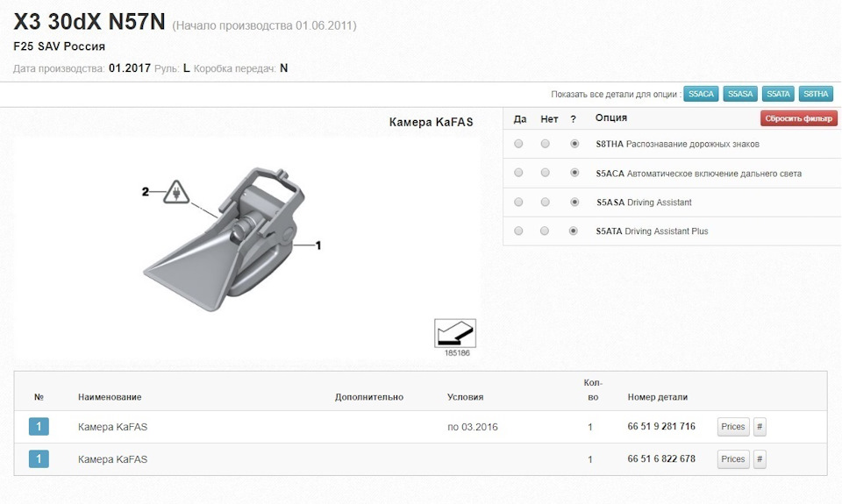Click callout number 2 in the diagram

click(x=145, y=192)
